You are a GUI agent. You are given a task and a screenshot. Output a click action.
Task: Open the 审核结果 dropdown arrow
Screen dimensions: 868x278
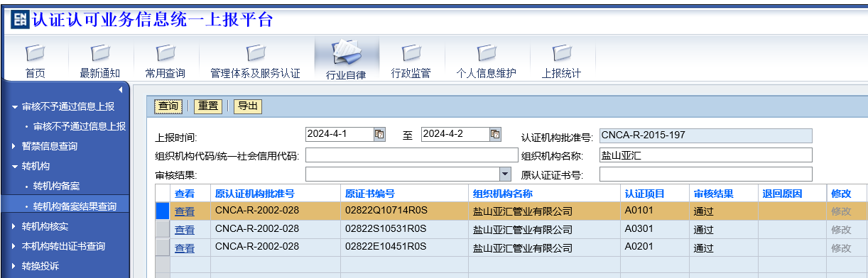tap(505, 174)
